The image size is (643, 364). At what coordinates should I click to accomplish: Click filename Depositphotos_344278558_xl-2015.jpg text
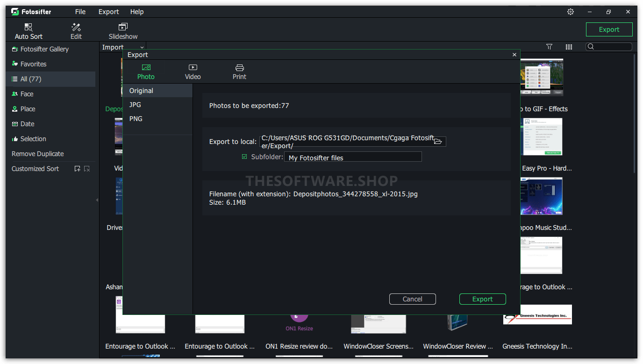[356, 194]
